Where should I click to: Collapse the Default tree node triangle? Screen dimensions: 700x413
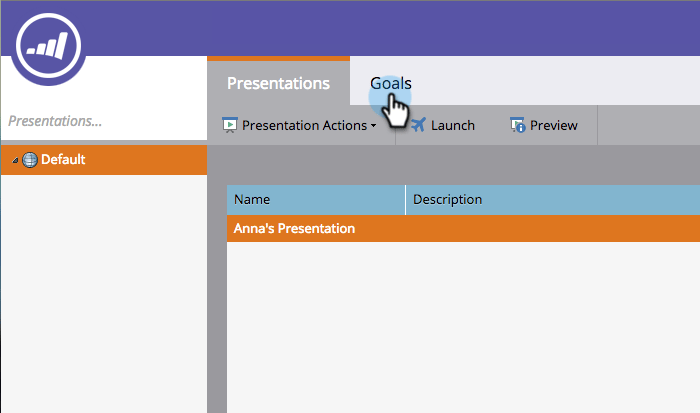pos(15,160)
